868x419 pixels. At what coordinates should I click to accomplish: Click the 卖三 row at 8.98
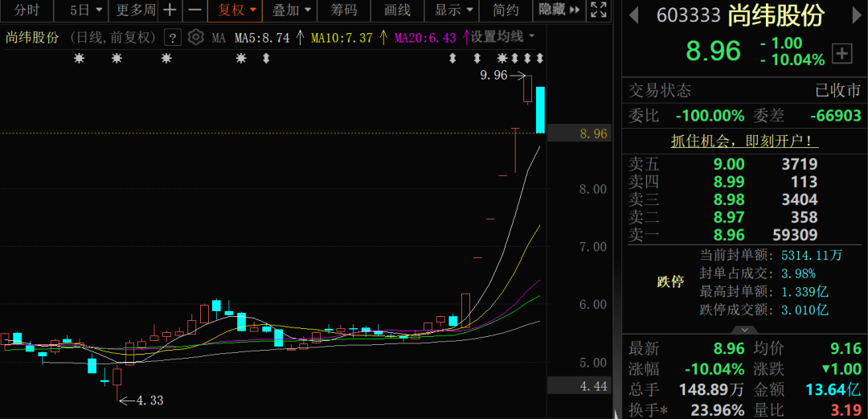(x=744, y=199)
